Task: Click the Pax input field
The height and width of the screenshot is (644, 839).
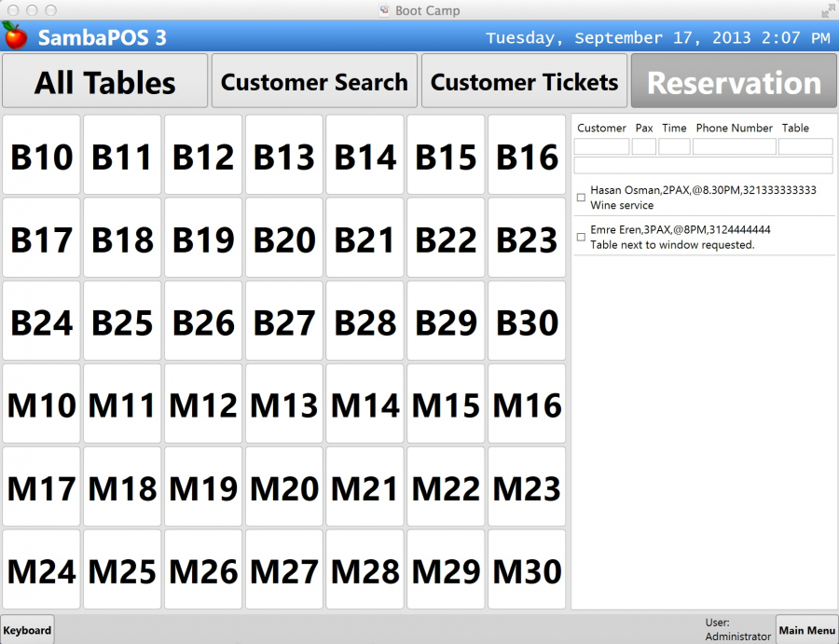Action: point(644,145)
